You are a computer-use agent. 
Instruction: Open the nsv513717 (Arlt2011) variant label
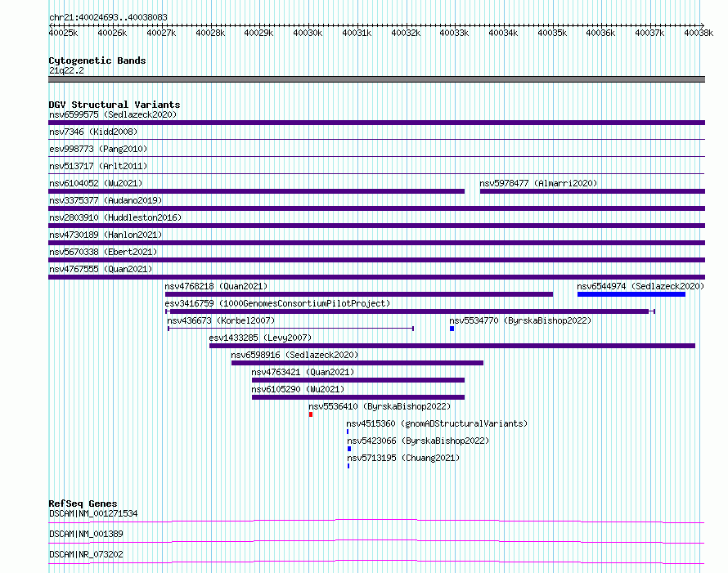[98, 166]
